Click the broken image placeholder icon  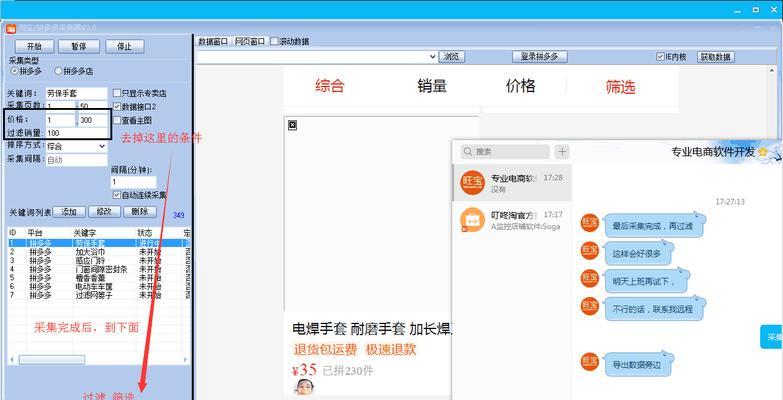click(293, 125)
